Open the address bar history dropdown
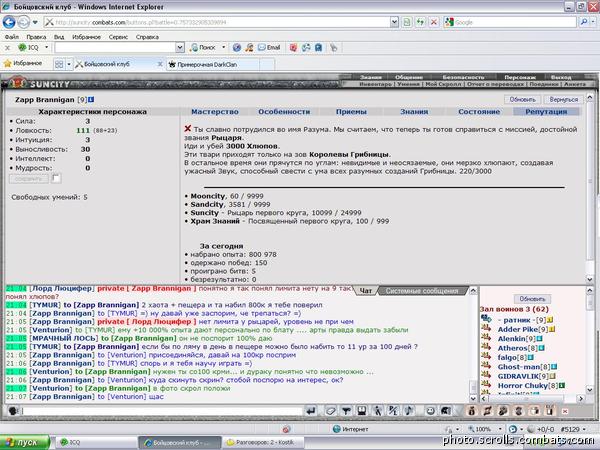The height and width of the screenshot is (450, 600). point(395,22)
